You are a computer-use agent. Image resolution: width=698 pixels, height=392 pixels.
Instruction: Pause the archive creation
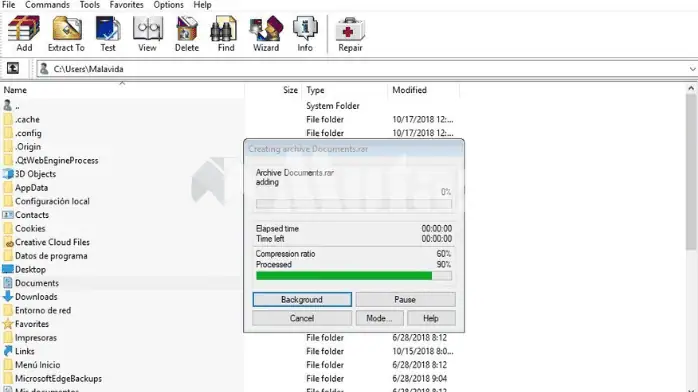[x=405, y=299]
